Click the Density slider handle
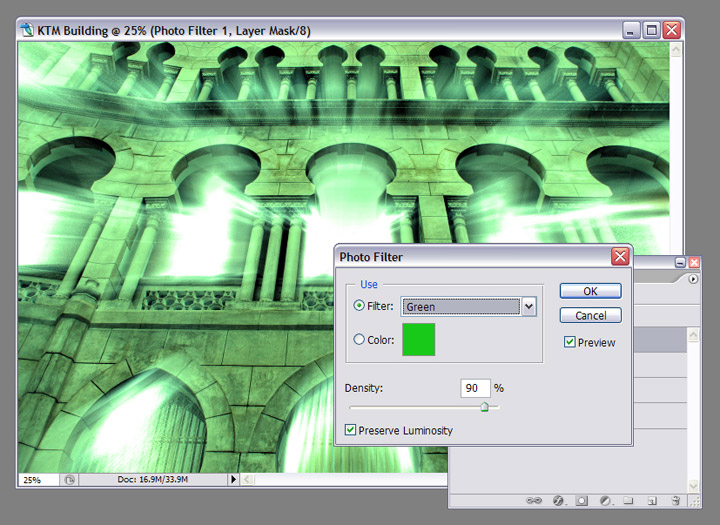Viewport: 720px width, 525px height. coord(485,407)
